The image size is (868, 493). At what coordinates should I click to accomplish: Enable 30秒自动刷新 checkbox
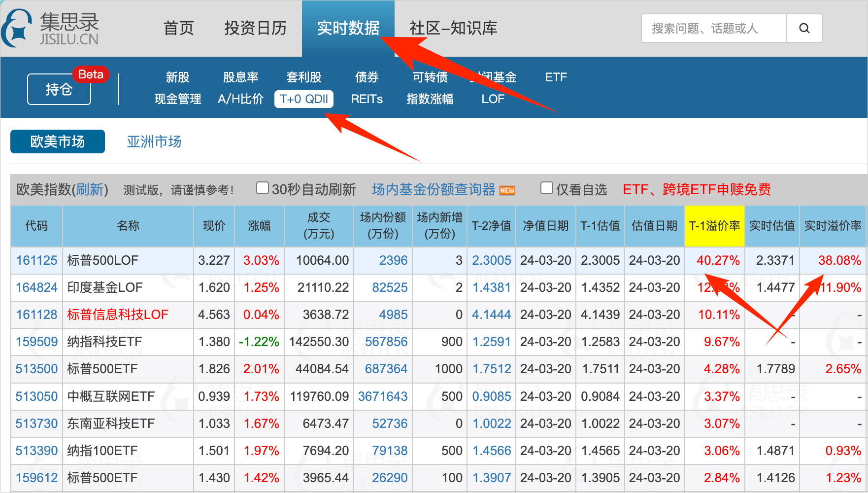[x=263, y=188]
